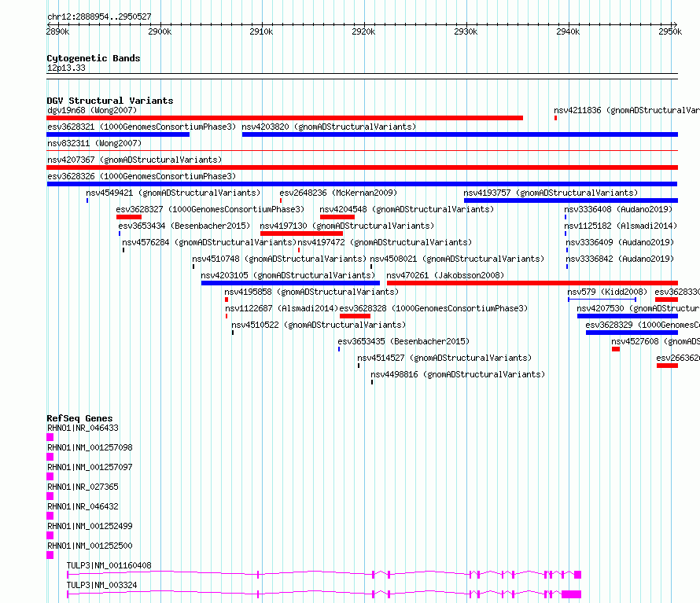Select RHNO1|NM_001252499 gene label

[90, 526]
